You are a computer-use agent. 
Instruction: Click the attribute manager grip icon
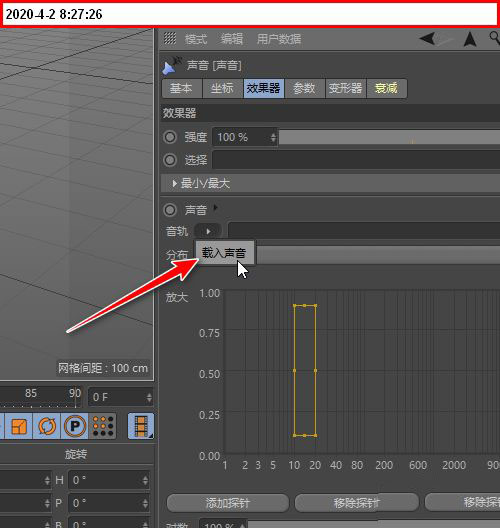point(170,38)
